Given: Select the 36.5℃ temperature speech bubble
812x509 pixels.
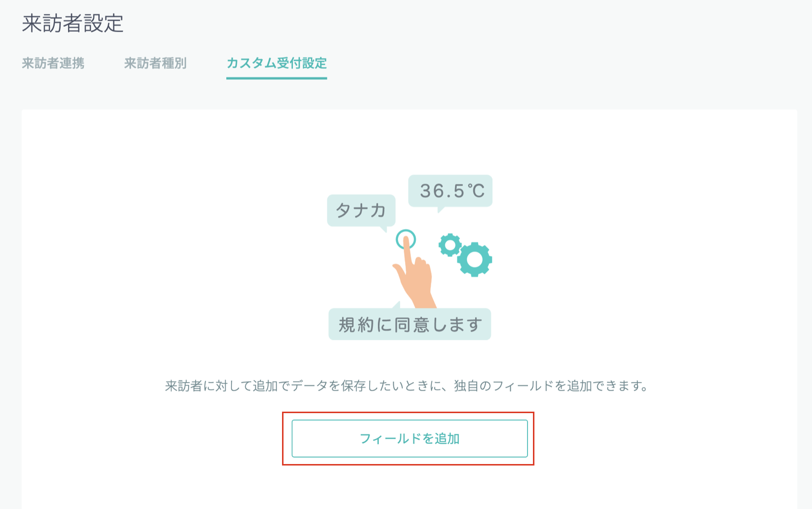Looking at the screenshot, I should coord(450,192).
